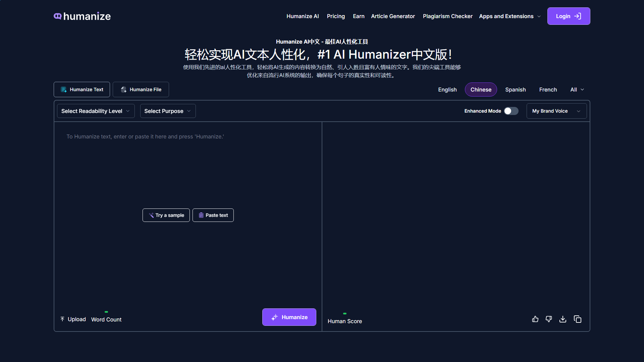Select English language option
Screen dimensions: 644x362
(447, 89)
